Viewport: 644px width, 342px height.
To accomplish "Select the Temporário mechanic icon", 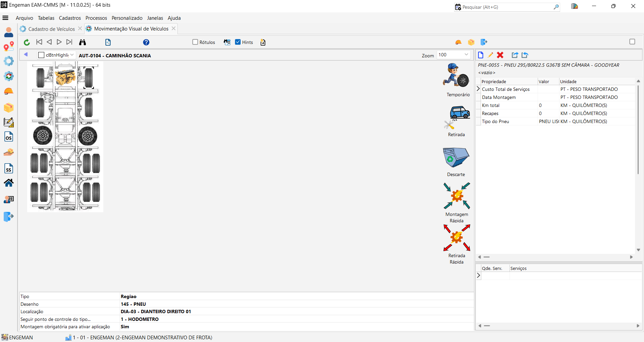I will point(456,75).
